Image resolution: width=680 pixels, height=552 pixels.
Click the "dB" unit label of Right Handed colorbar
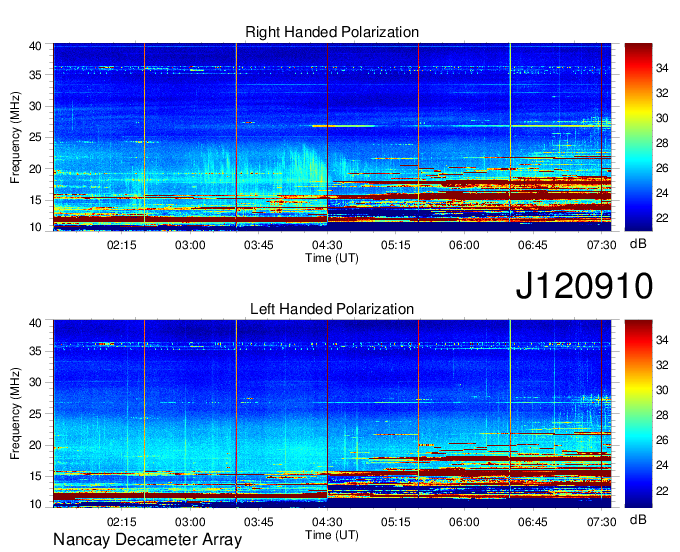[638, 244]
